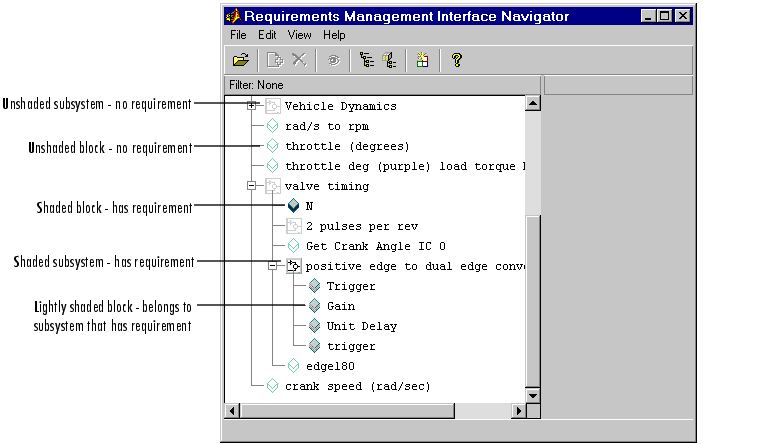758x444 pixels.
Task: Click the 'edge180' tree label
Action: coord(330,366)
